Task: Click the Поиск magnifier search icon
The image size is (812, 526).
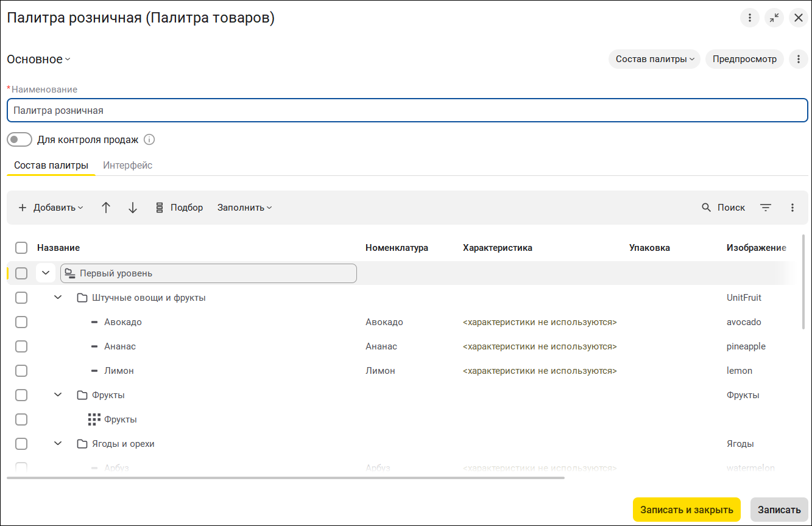Action: click(x=707, y=208)
